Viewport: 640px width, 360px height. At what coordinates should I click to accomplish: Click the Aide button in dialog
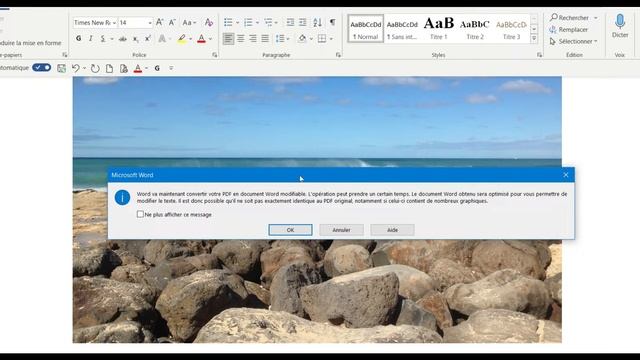tap(392, 230)
